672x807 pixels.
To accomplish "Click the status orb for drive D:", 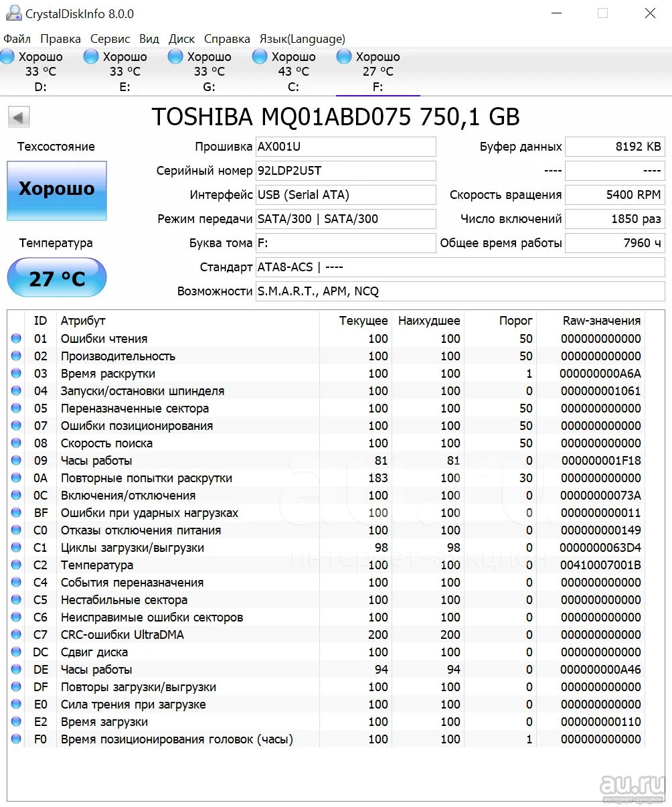I will pos(7,57).
